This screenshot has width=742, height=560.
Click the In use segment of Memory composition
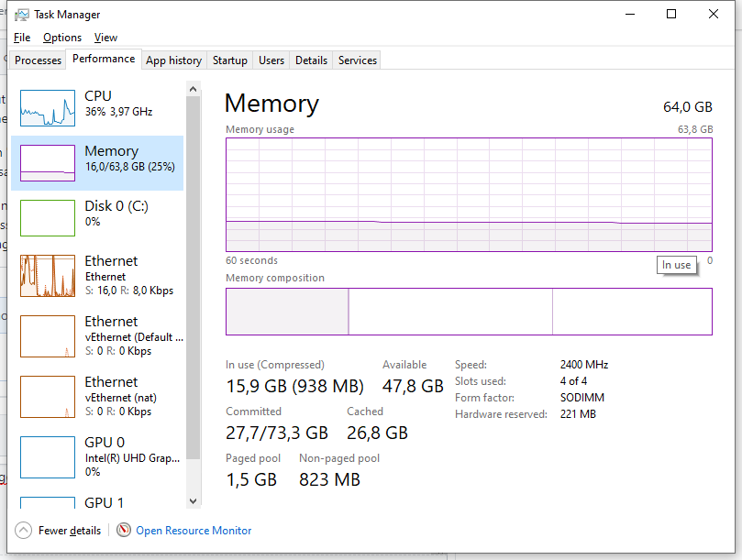287,312
